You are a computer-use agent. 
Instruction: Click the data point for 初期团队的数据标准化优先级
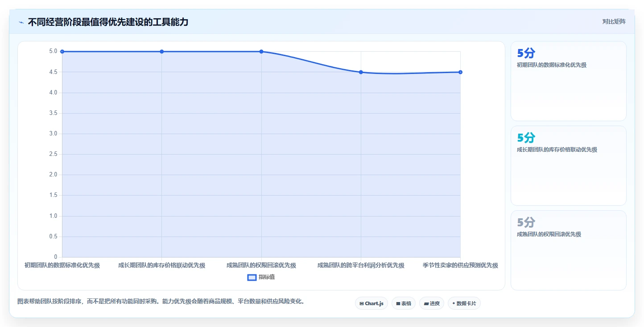(x=62, y=52)
